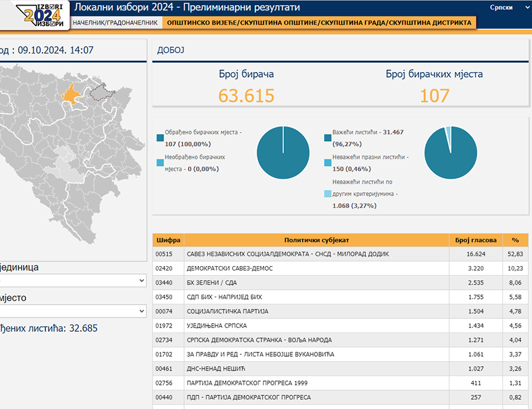The width and height of the screenshot is (532, 409).
Task: Click the light blue Необрађено legend swatch
Action: pyautogui.click(x=160, y=163)
